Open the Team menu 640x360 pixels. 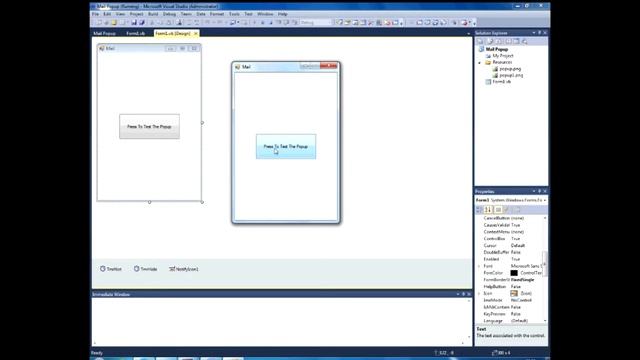click(x=186, y=14)
